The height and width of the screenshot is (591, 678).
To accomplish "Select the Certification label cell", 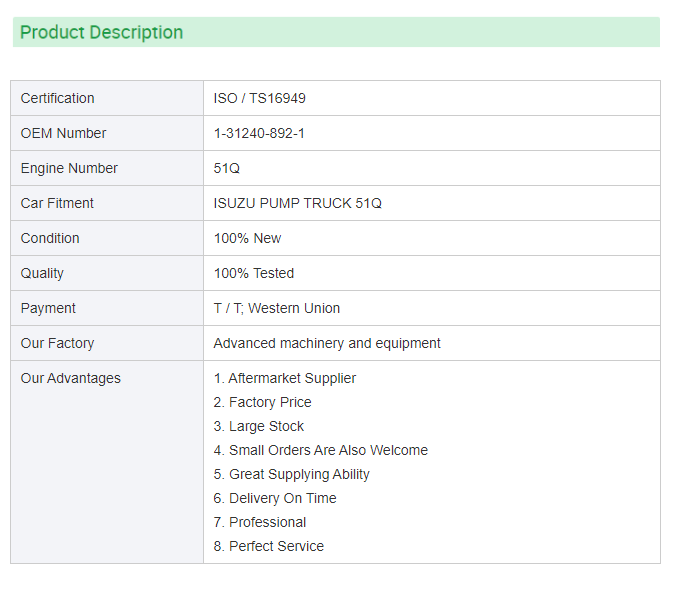I will point(107,98).
